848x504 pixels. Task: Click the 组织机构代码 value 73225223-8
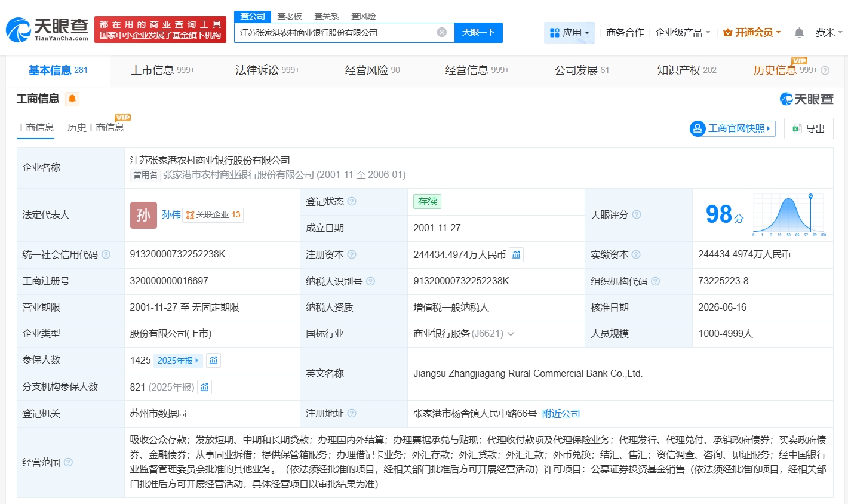[x=723, y=281]
